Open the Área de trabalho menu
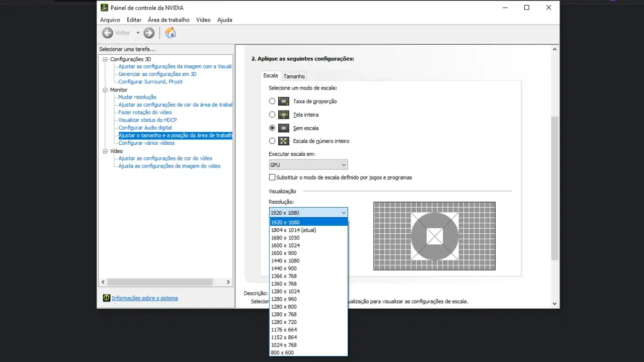 pos(169,20)
